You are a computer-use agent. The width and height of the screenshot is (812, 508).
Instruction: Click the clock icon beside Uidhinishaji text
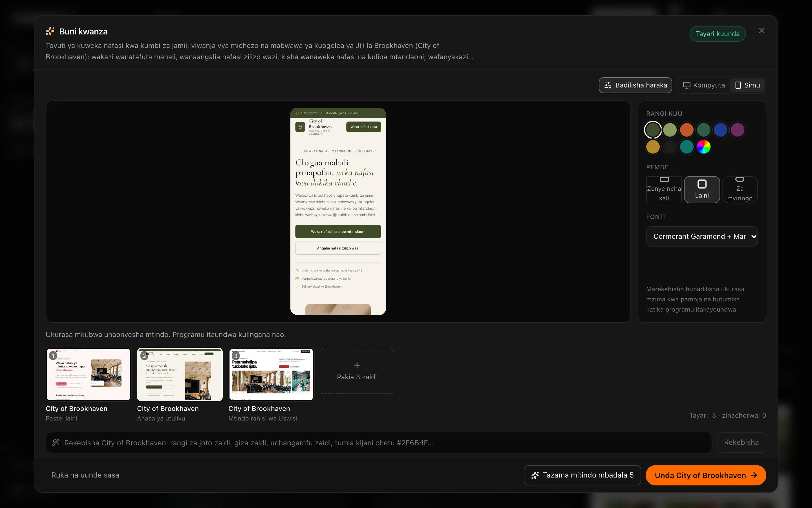(x=297, y=270)
